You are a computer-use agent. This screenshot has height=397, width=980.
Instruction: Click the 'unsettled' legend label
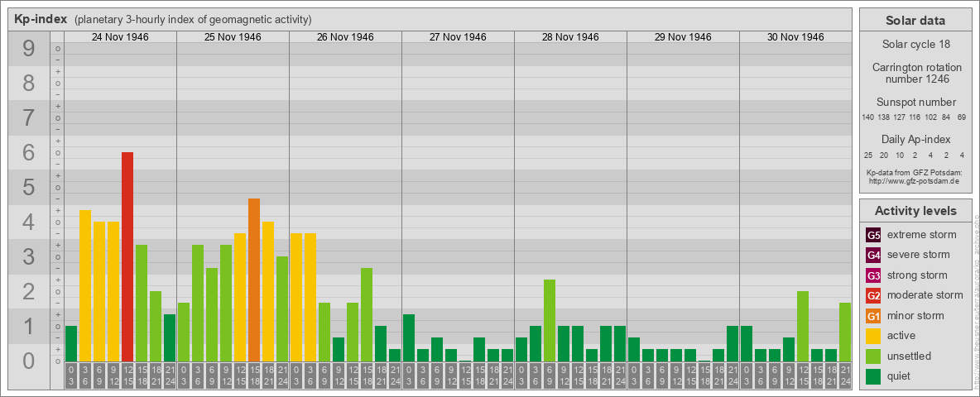pos(910,356)
